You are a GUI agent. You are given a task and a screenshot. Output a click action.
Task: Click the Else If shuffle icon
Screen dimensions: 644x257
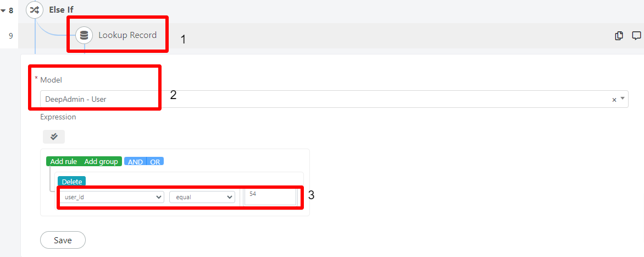click(x=35, y=9)
